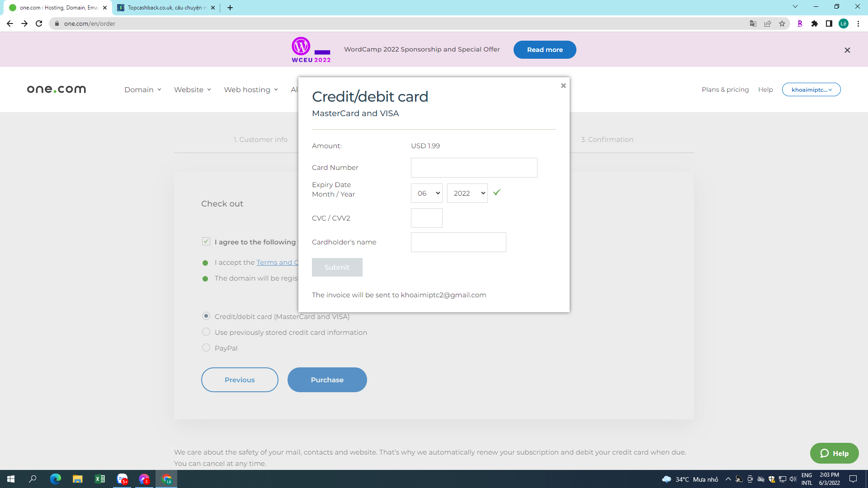Screen dimensions: 868x488
Task: Uncheck the I agree to the following checkbox
Action: click(206, 242)
